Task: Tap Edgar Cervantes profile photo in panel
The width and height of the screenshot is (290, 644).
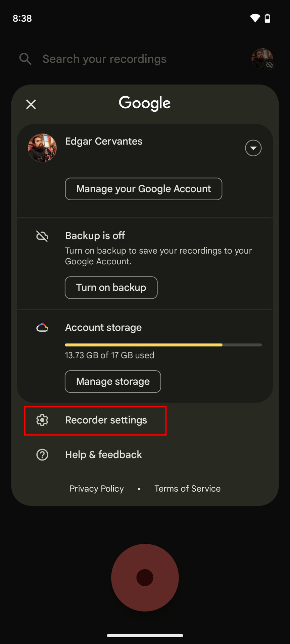Action: point(42,148)
